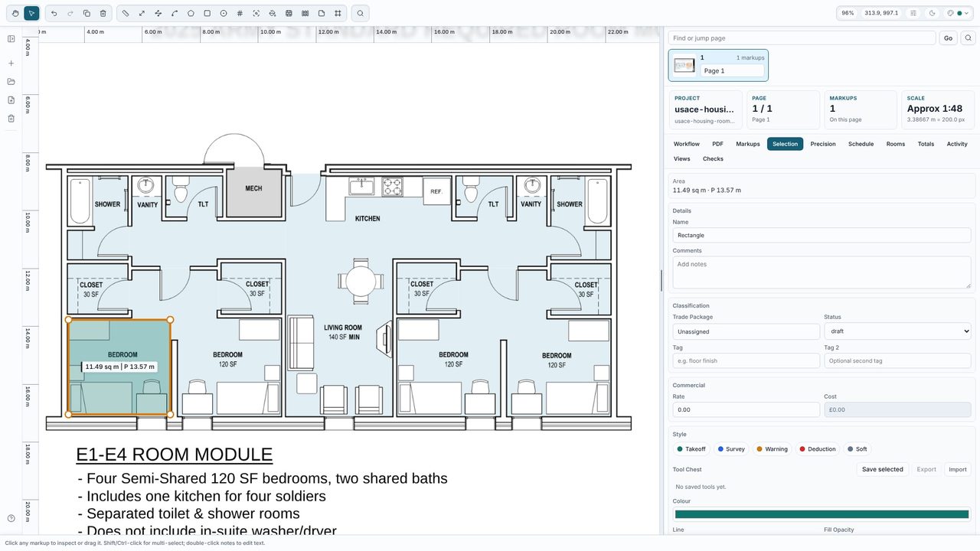The height and width of the screenshot is (551, 980).
Task: Switch to the Checks tab
Action: click(x=713, y=159)
